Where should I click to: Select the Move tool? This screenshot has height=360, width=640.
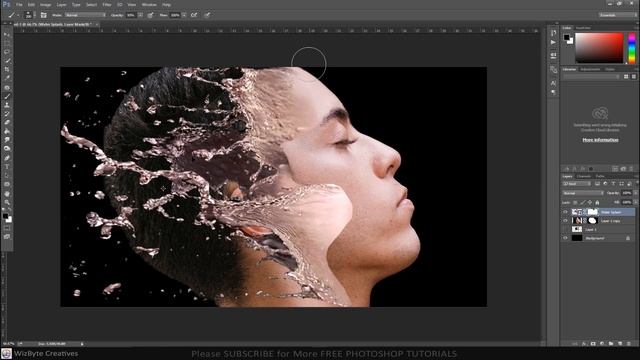[7, 34]
